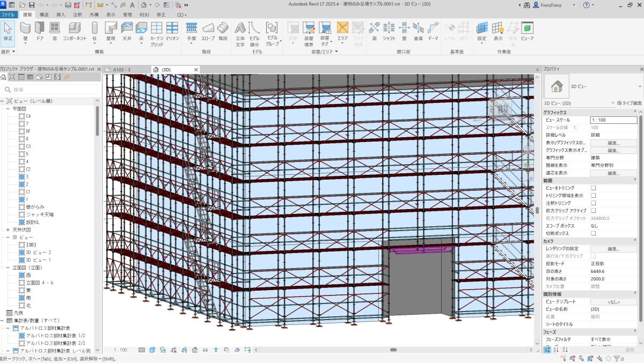Click the タイプ編集 button
Image resolution: width=644 pixels, height=363 pixels.
pos(630,103)
